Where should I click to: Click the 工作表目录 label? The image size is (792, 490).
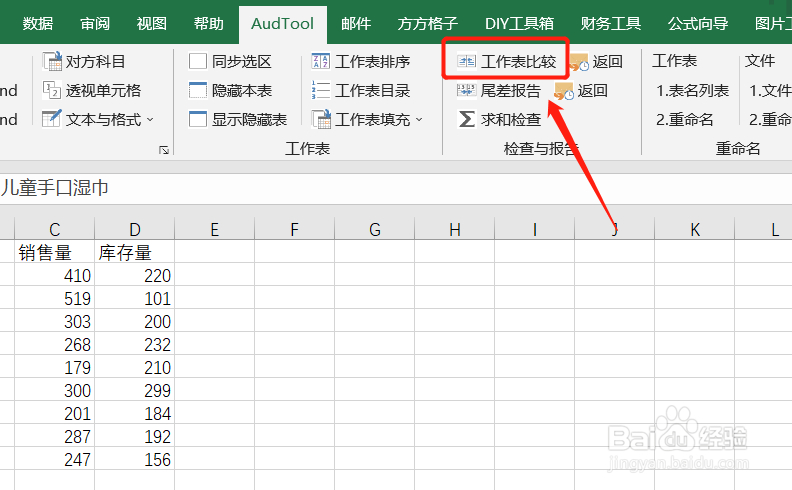(x=373, y=91)
